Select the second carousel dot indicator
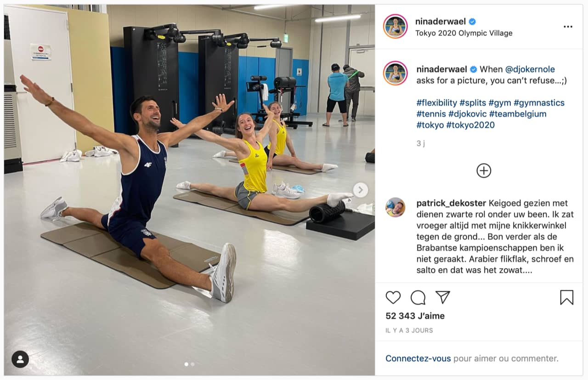 [x=192, y=364]
